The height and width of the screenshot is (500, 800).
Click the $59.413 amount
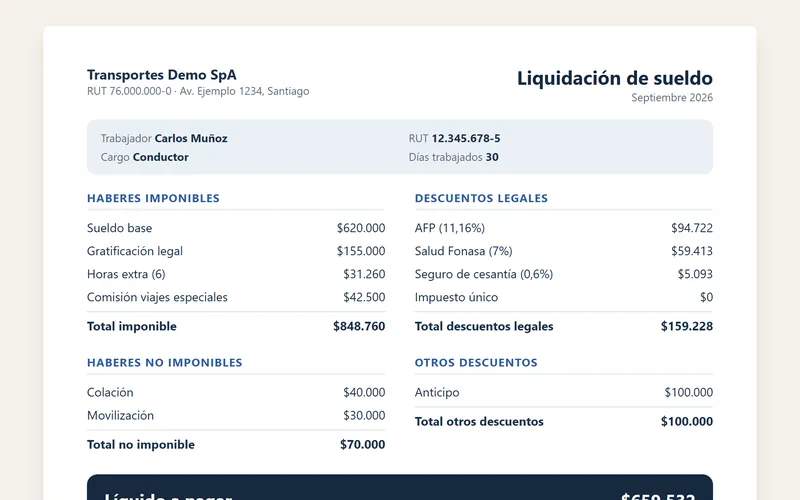[692, 251]
